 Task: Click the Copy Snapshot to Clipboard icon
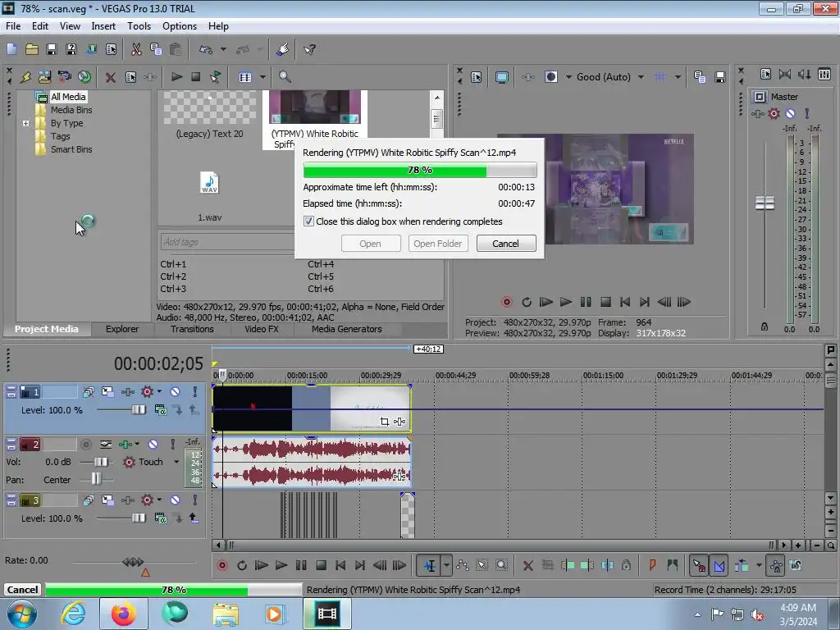[x=700, y=77]
